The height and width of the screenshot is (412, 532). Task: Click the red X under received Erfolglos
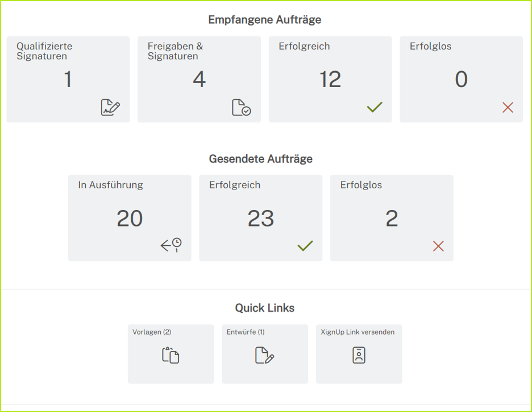pos(508,107)
